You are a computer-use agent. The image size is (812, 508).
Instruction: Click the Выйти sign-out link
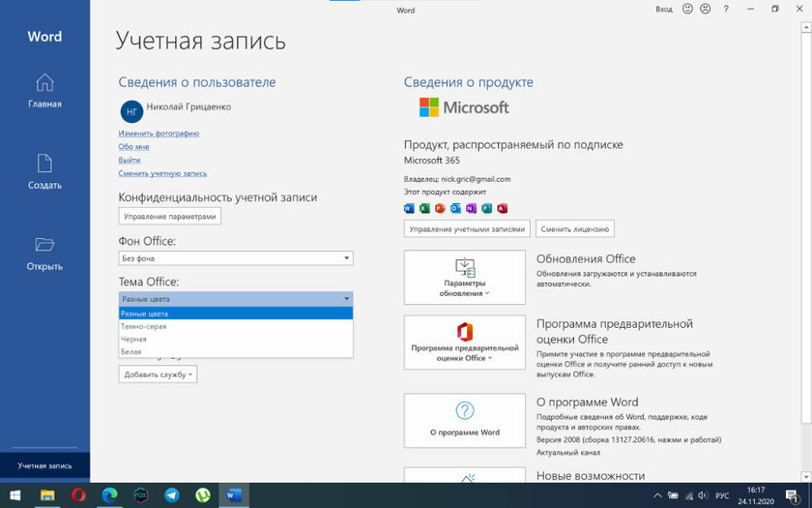pos(129,161)
